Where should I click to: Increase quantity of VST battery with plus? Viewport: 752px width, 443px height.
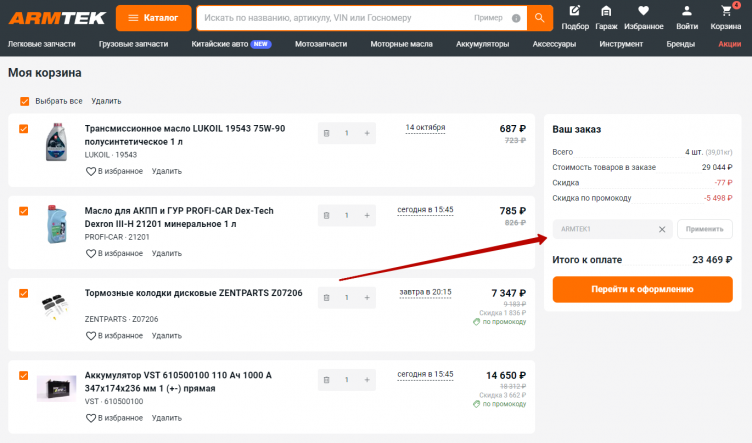pyautogui.click(x=367, y=380)
